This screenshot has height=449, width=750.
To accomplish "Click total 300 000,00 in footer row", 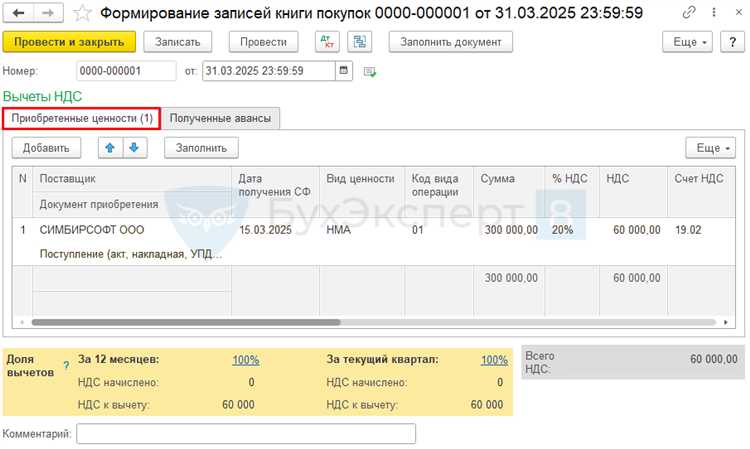I will tap(511, 278).
